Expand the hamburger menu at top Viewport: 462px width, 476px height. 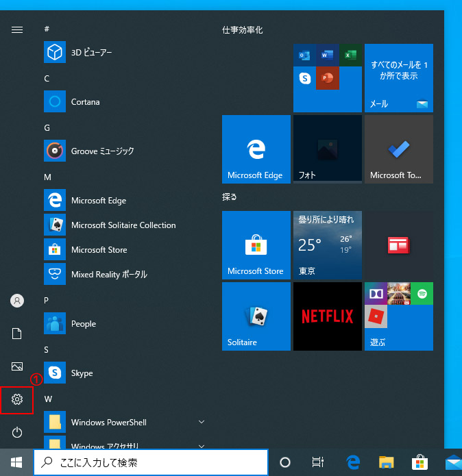(17, 29)
